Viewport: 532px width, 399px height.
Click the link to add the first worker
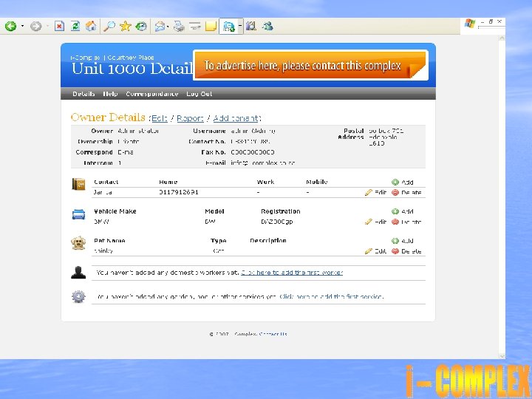click(292, 273)
